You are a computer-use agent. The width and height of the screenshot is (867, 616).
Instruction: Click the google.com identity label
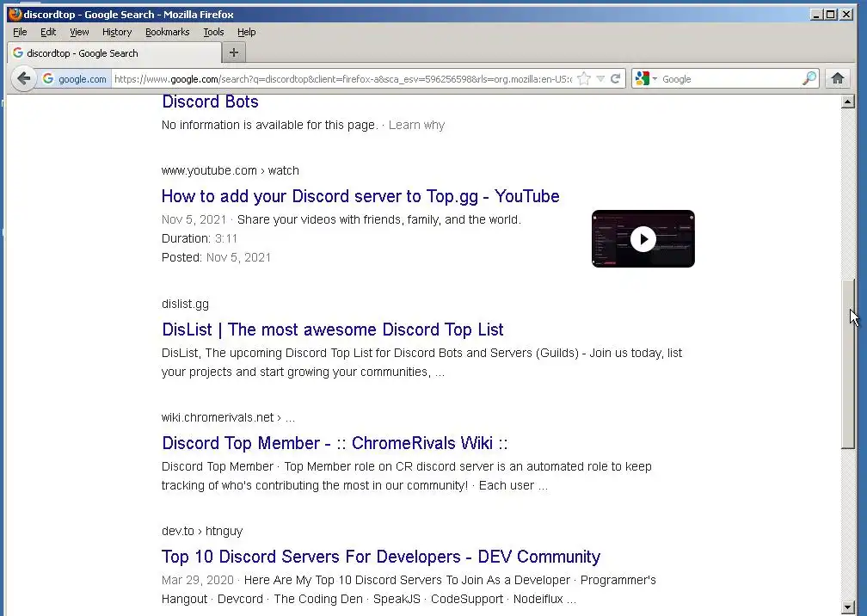(x=83, y=79)
